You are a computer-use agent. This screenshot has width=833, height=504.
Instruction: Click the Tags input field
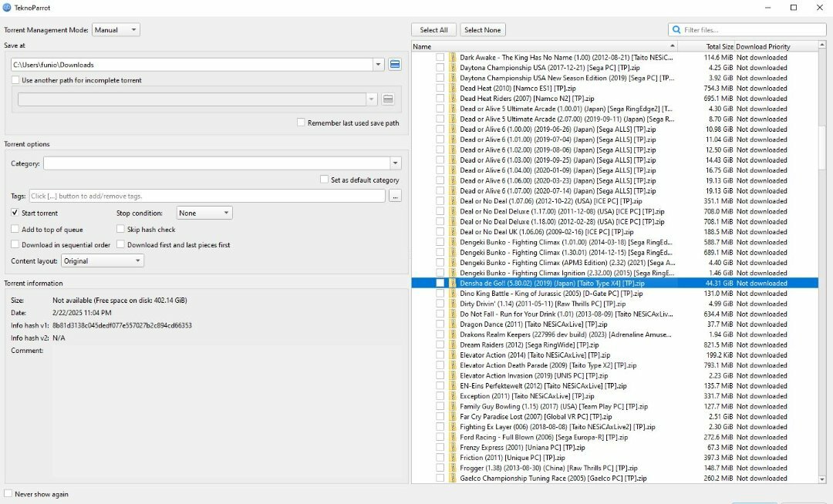pos(207,197)
